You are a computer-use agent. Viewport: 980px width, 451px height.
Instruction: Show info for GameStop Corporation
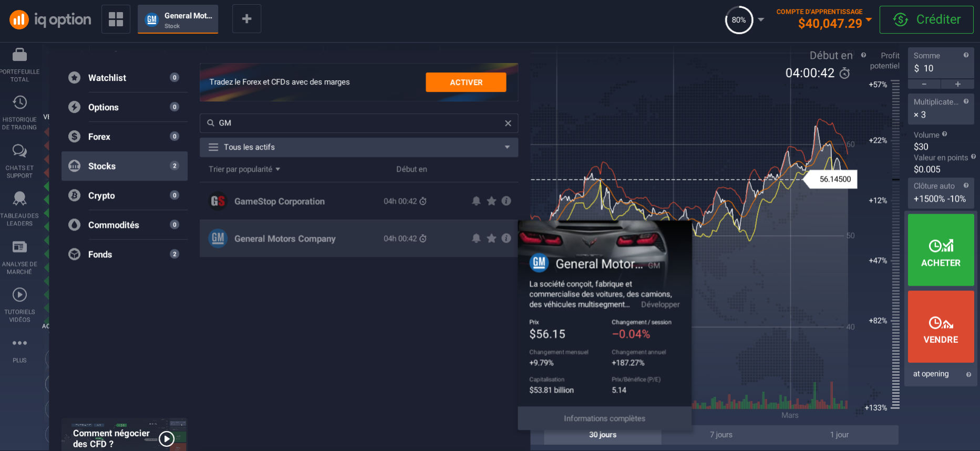pyautogui.click(x=507, y=201)
